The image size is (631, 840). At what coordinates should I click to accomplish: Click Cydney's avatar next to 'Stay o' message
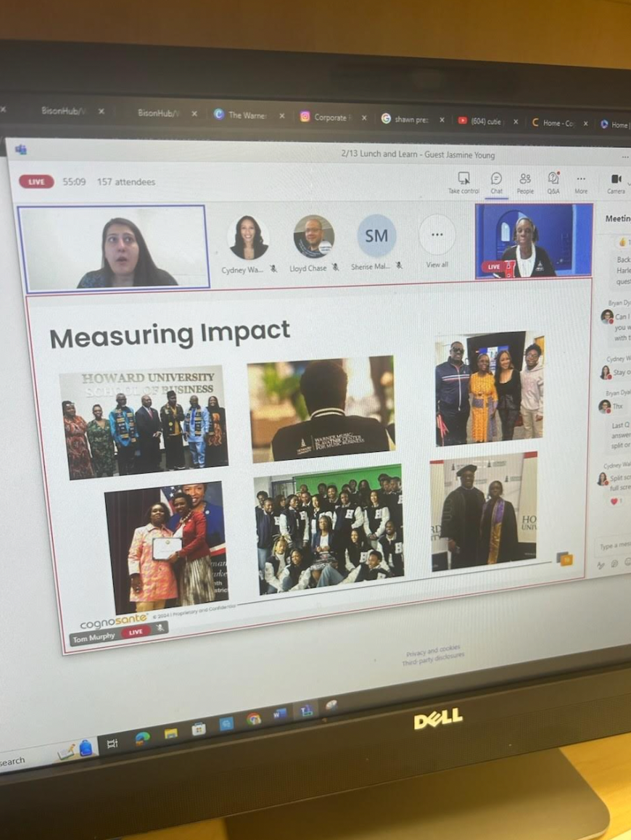click(606, 372)
